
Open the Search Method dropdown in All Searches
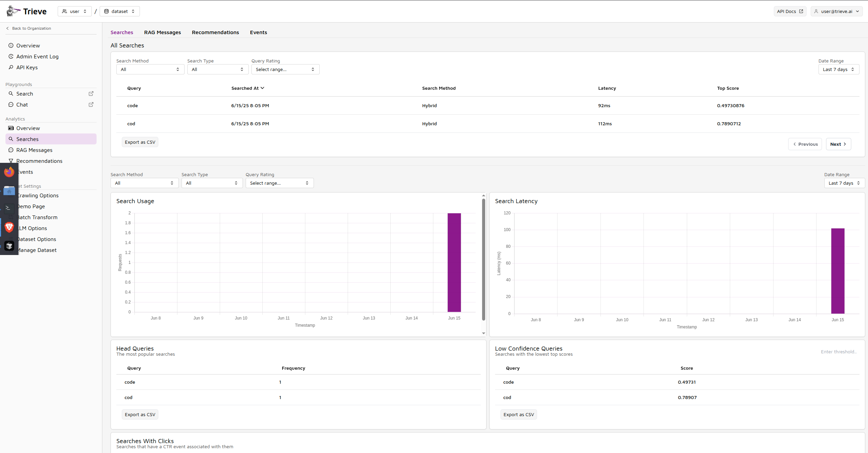pyautogui.click(x=150, y=69)
